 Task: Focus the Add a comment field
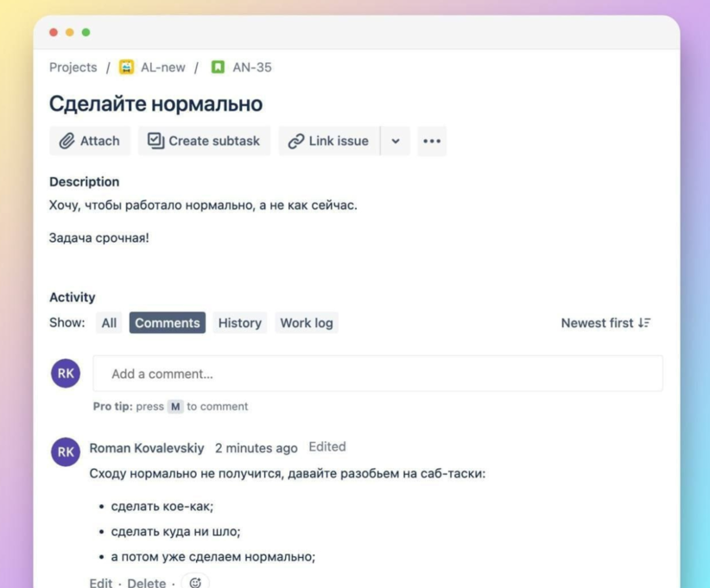378,374
